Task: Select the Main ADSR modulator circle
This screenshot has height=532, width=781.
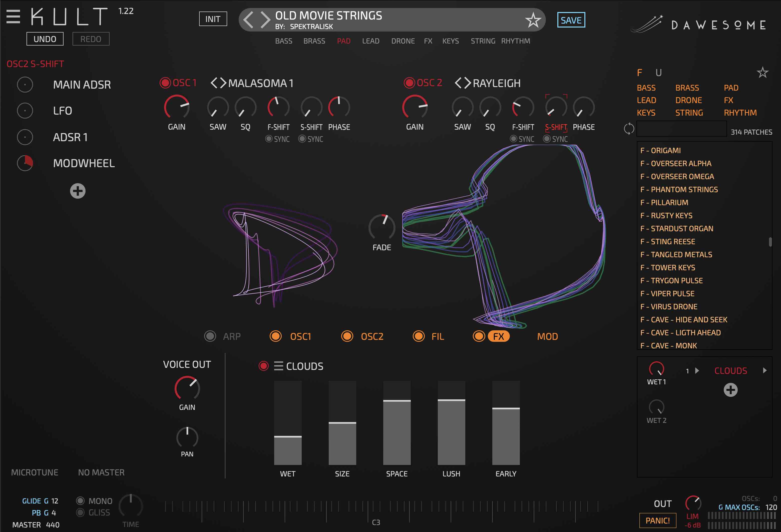Action: (25, 84)
